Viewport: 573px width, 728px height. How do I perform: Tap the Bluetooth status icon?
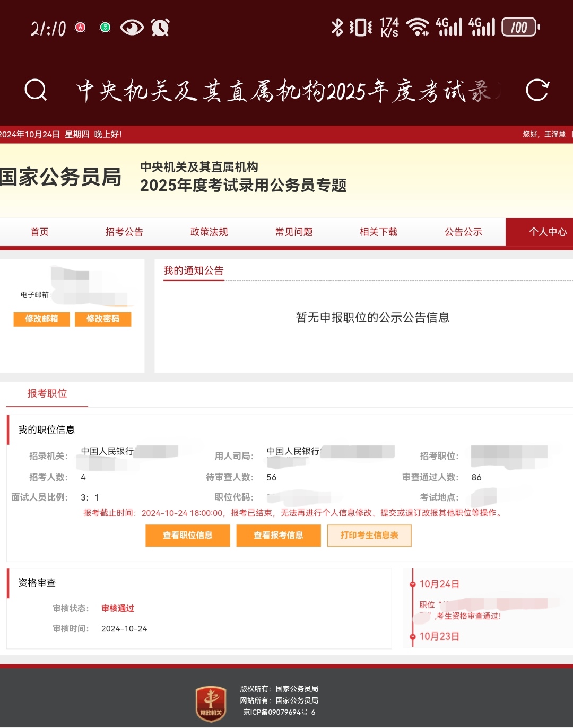[x=337, y=27]
